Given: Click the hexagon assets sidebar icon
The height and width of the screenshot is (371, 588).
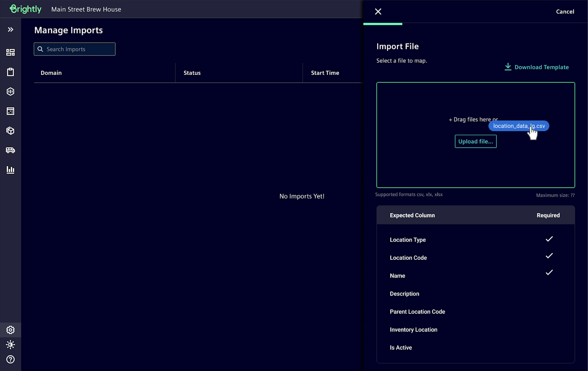Looking at the screenshot, I should tap(10, 91).
